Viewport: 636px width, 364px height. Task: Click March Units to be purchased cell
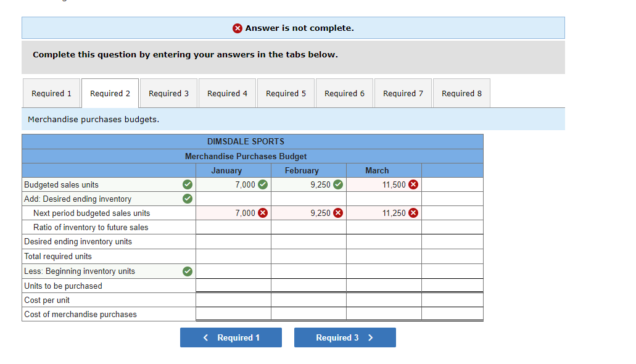click(384, 286)
